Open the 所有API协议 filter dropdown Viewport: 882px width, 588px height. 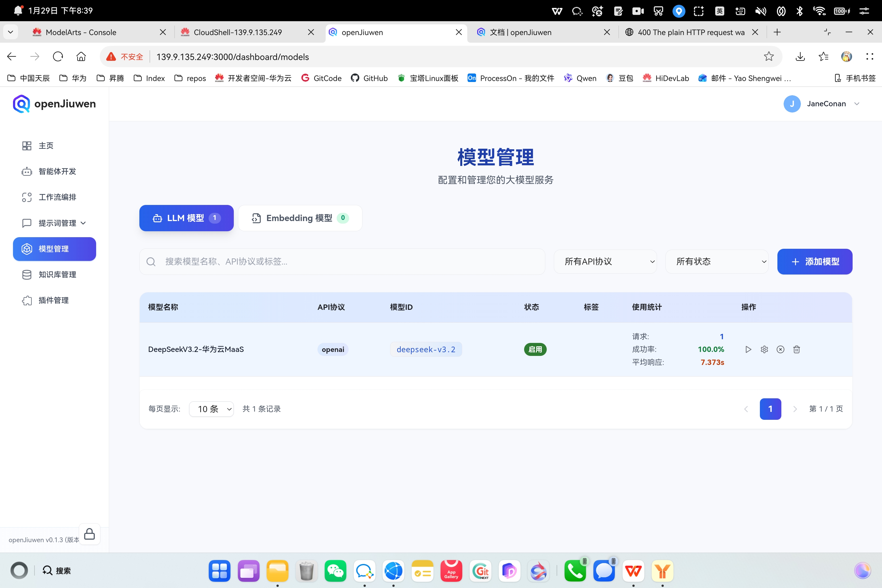pos(605,261)
